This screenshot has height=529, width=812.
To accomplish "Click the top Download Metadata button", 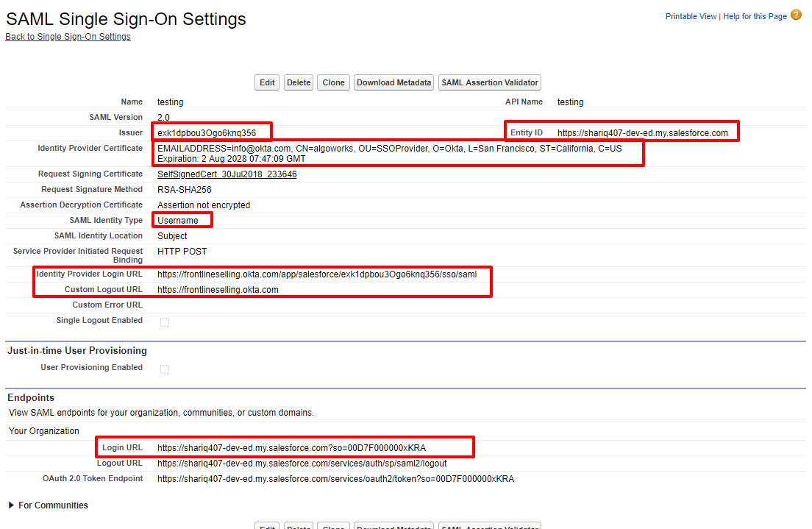I will [393, 82].
